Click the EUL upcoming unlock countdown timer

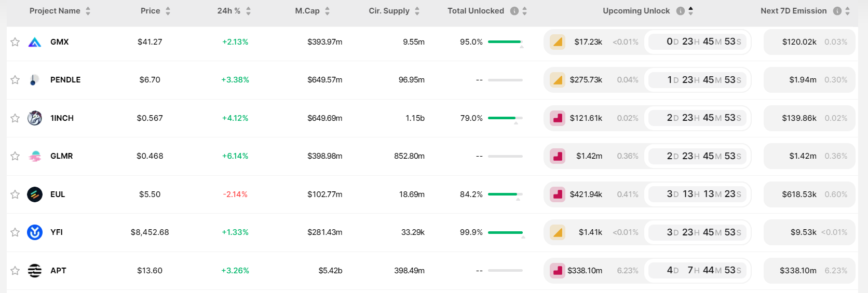coord(703,194)
